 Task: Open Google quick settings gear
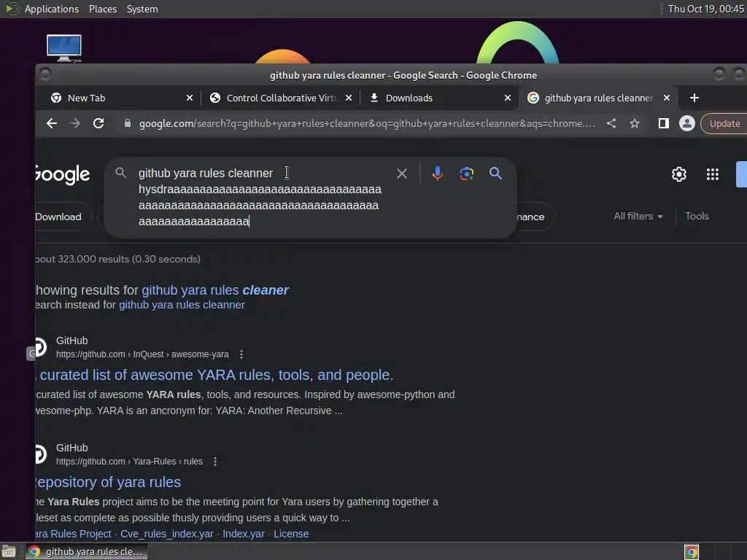coord(679,174)
